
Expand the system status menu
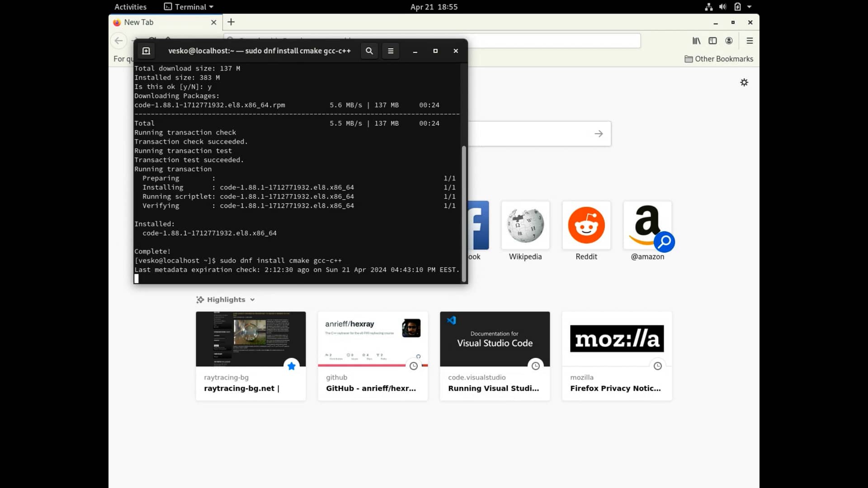748,7
